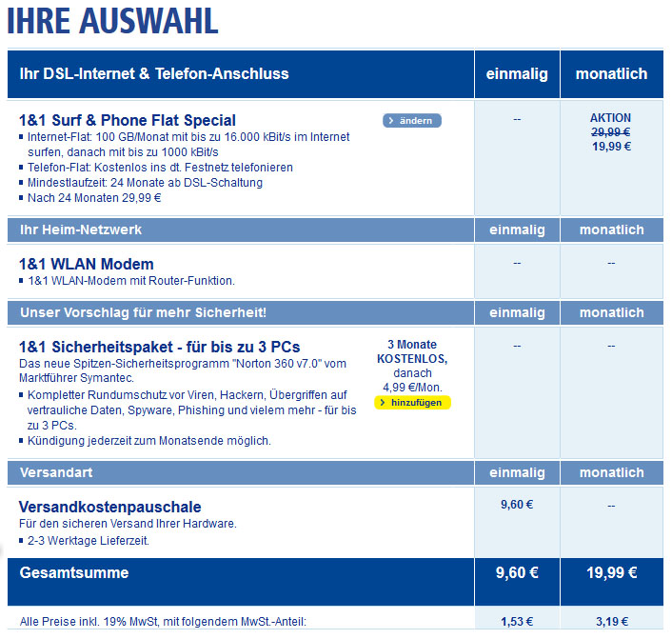Click the 'Norton 360 v7.0' description text
This screenshot has width=672, height=639.
[x=183, y=370]
